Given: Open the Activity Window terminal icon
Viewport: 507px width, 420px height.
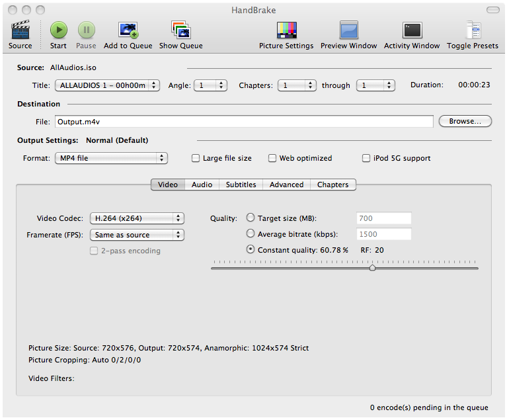Looking at the screenshot, I should click(x=412, y=30).
